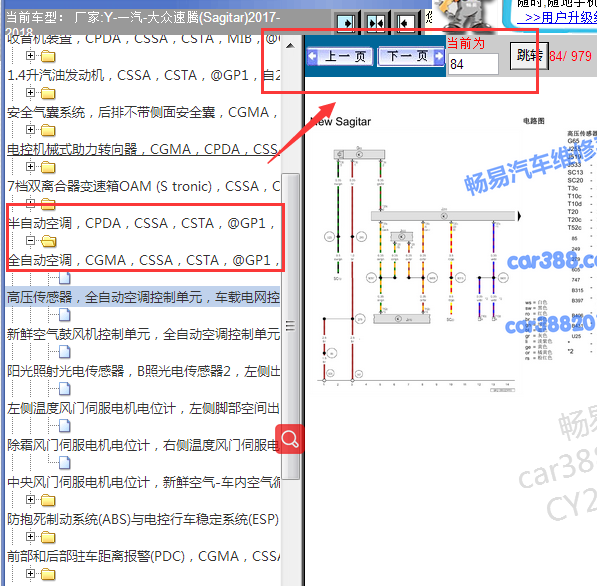Click the tree panel vertical scrollbar thumb
597x586 pixels.
[x=291, y=326]
